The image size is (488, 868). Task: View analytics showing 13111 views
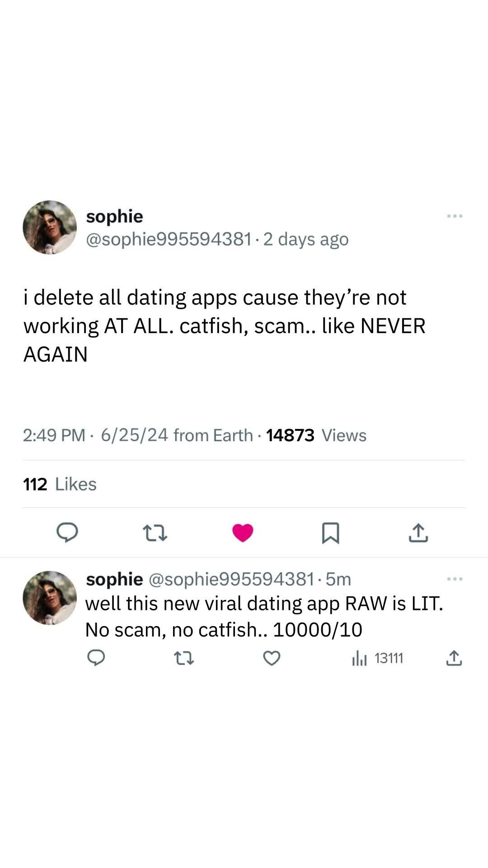point(377,658)
